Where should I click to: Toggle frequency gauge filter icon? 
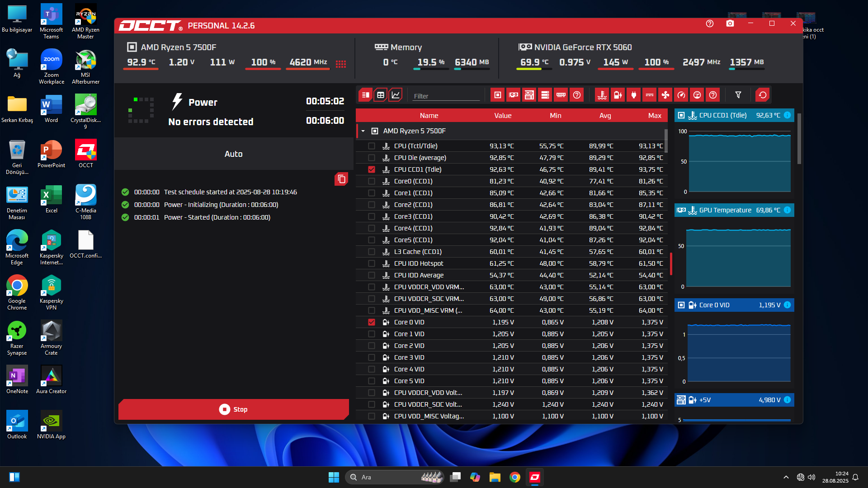coord(681,95)
